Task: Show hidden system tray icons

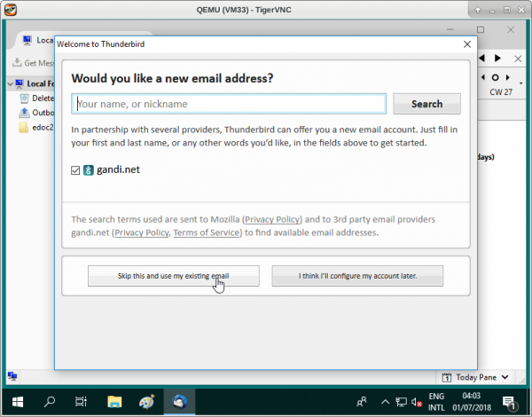Action: point(385,402)
